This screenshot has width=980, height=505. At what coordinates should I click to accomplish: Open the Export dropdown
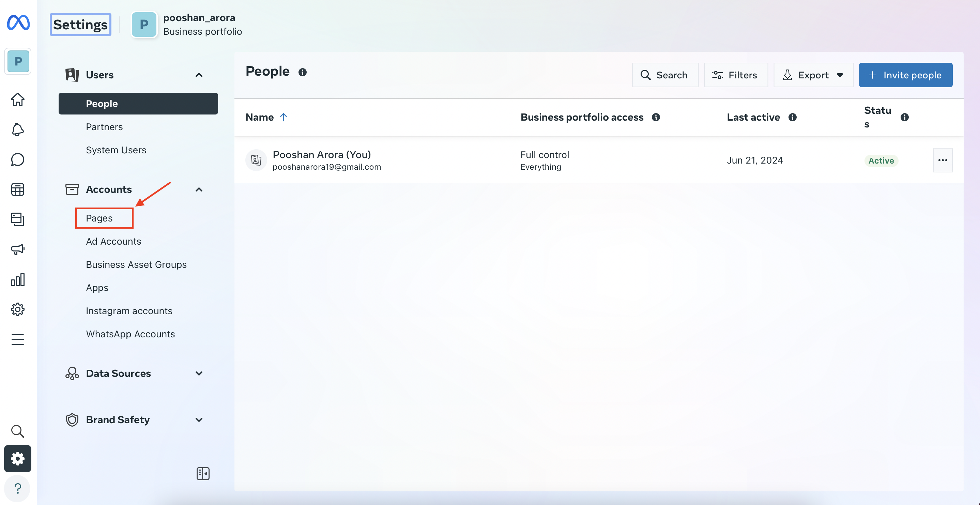(813, 75)
